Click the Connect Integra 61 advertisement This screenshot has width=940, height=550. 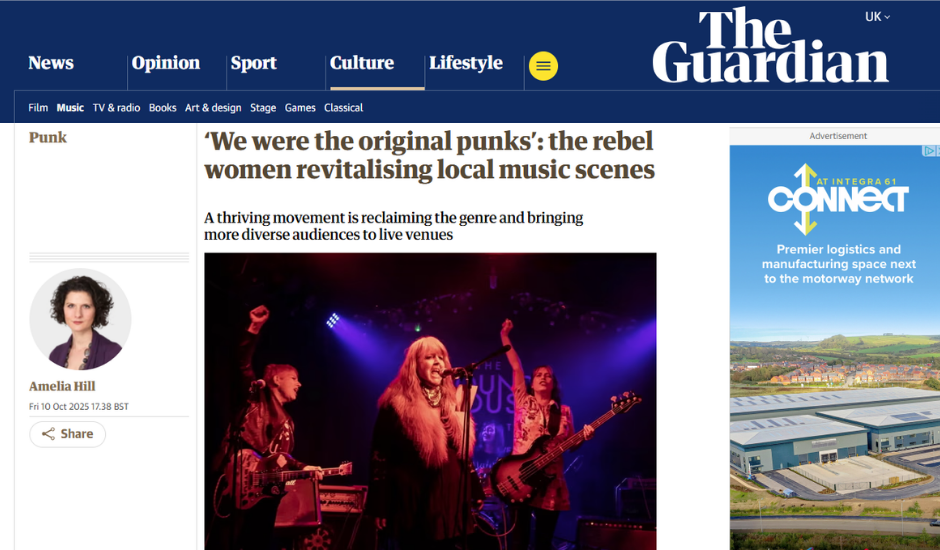coord(834,347)
